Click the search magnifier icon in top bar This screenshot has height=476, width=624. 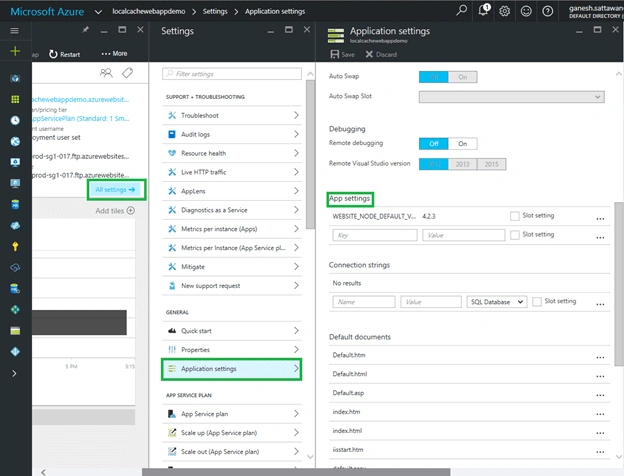coord(461,11)
